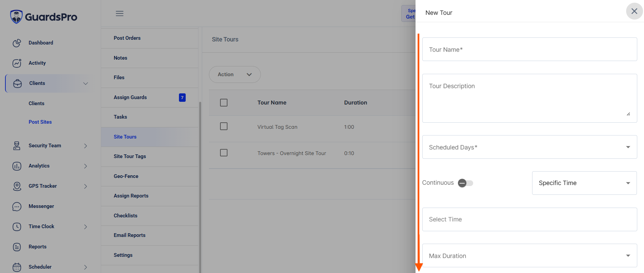Click the 1:00 duration value
The width and height of the screenshot is (644, 273).
349,127
